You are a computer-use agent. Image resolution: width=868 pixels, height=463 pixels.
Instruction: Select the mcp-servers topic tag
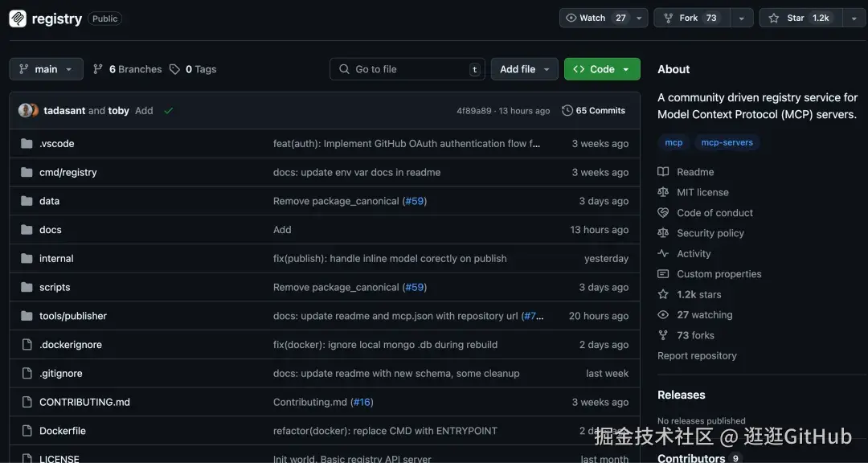pos(727,141)
